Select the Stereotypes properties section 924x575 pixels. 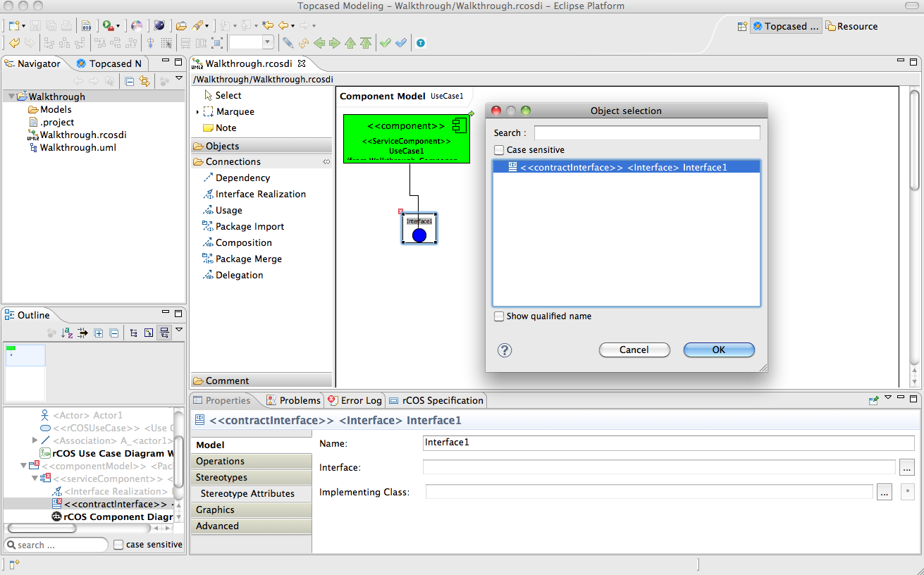click(251, 477)
